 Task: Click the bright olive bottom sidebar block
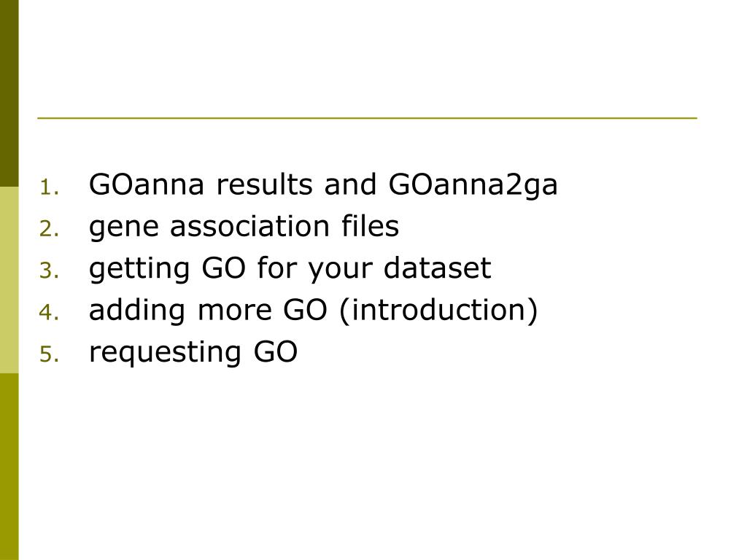point(9,467)
